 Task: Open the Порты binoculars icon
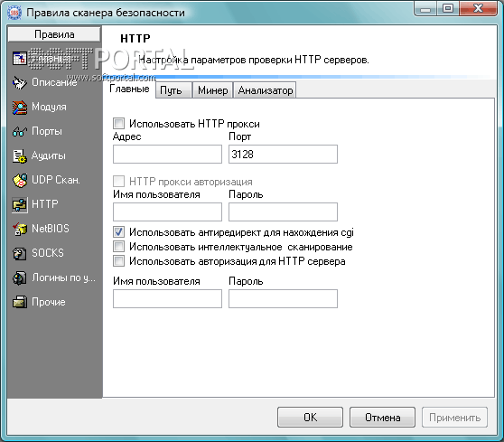[20, 131]
